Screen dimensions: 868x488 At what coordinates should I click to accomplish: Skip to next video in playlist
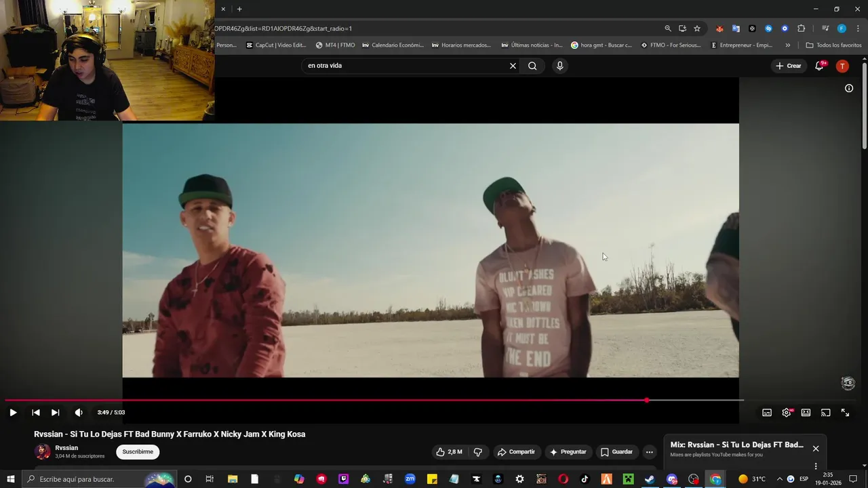(x=56, y=412)
